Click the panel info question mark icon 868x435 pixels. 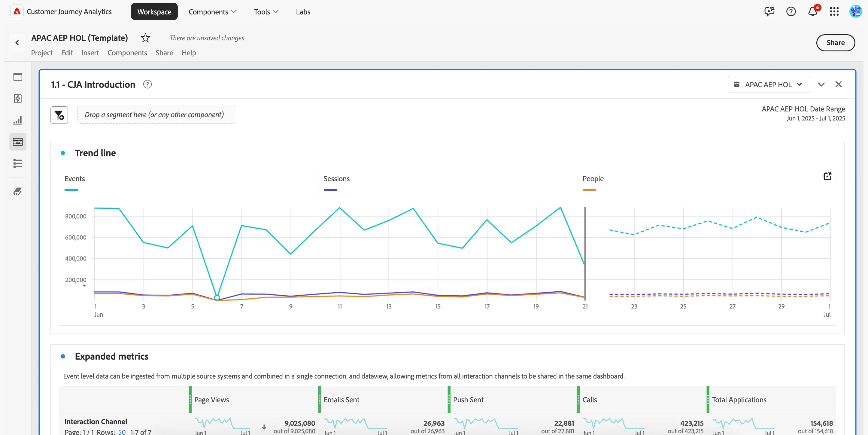tap(147, 84)
